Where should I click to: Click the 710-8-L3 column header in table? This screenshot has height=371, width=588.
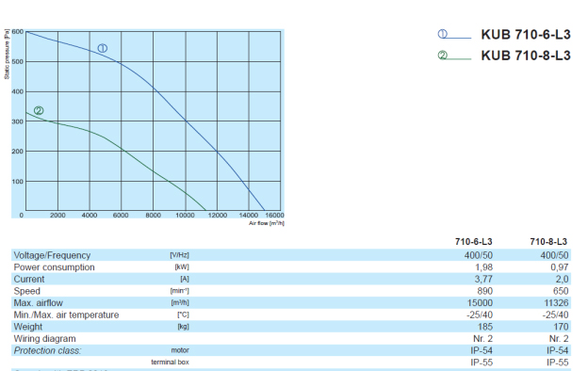[548, 242]
